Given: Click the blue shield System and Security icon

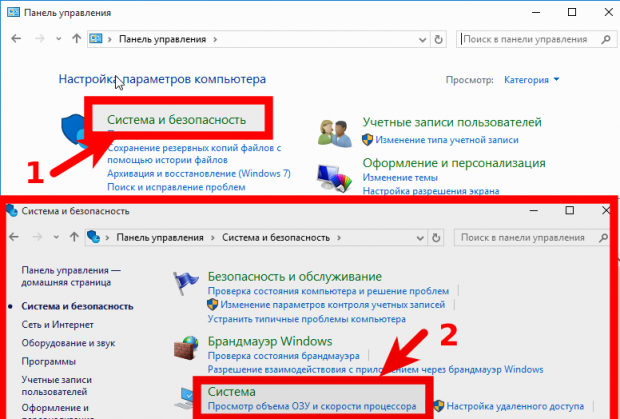Looking at the screenshot, I should pyautogui.click(x=74, y=132).
